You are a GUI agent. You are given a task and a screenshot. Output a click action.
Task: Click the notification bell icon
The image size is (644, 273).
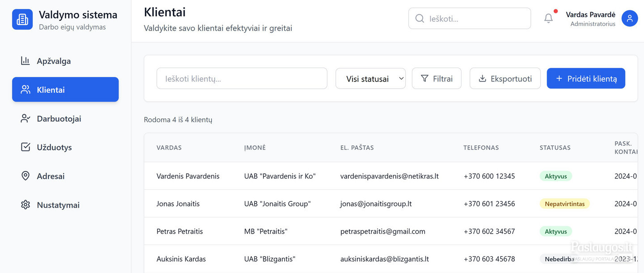[548, 18]
